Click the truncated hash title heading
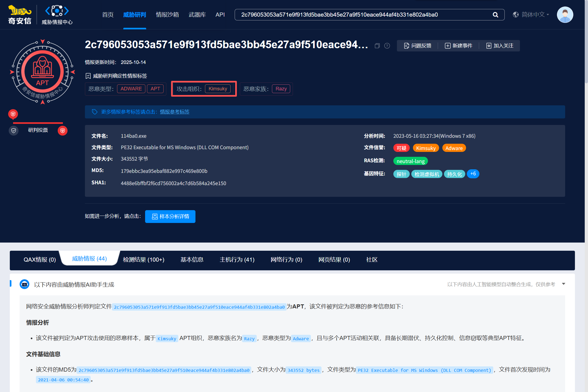The image size is (588, 392). coord(226,45)
